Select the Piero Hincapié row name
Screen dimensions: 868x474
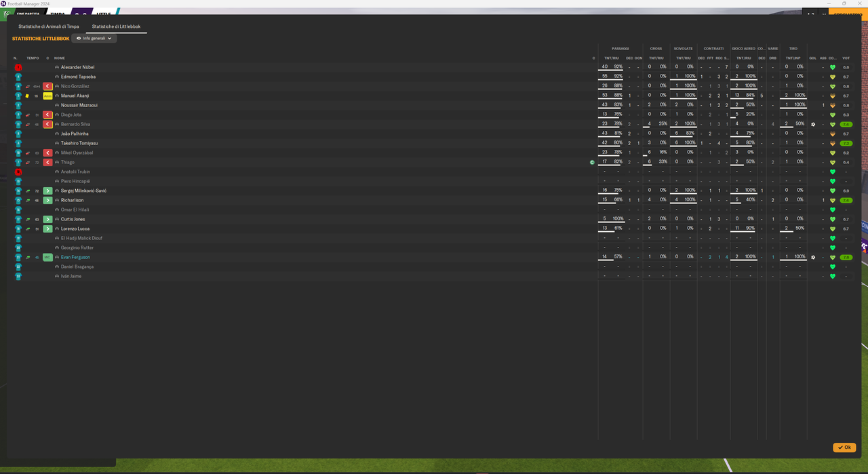[x=75, y=181]
